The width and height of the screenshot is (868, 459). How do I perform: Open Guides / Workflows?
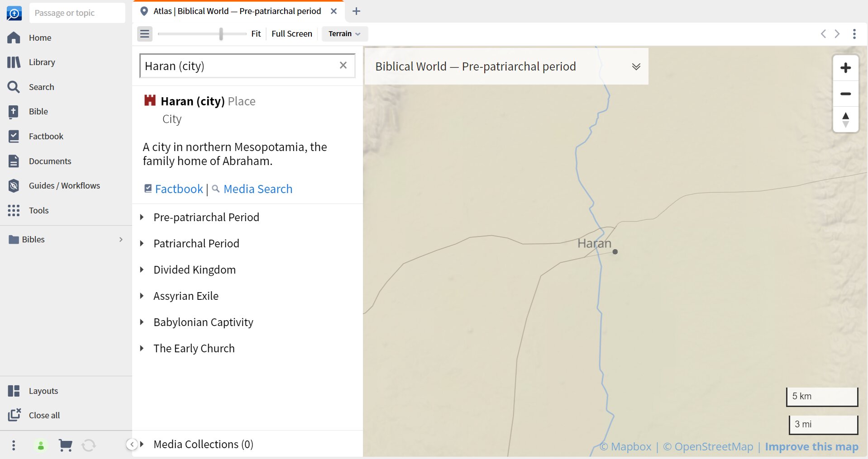coord(64,185)
